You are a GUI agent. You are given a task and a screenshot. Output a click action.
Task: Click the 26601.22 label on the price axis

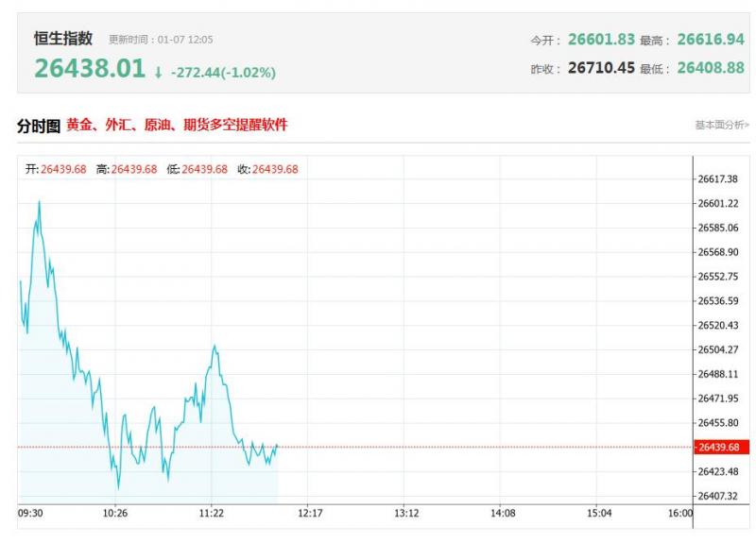[717, 203]
